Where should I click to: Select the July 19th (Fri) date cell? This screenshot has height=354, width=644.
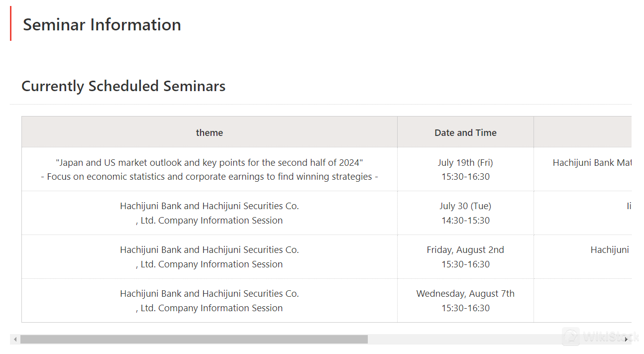pos(465,169)
